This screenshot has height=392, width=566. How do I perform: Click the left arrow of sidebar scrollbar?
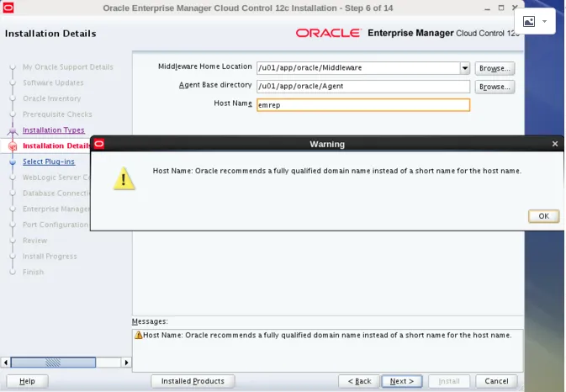coord(5,362)
